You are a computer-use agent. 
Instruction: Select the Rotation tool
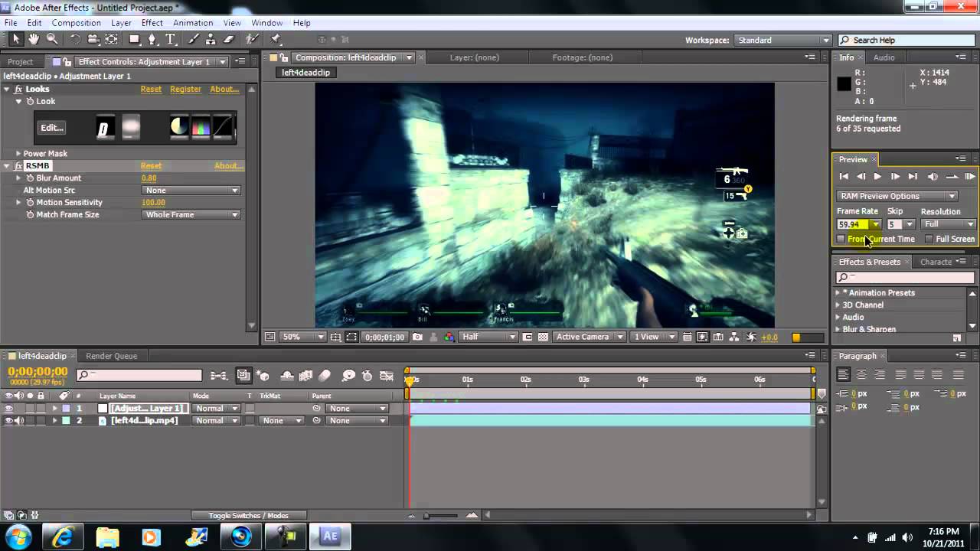tap(75, 39)
